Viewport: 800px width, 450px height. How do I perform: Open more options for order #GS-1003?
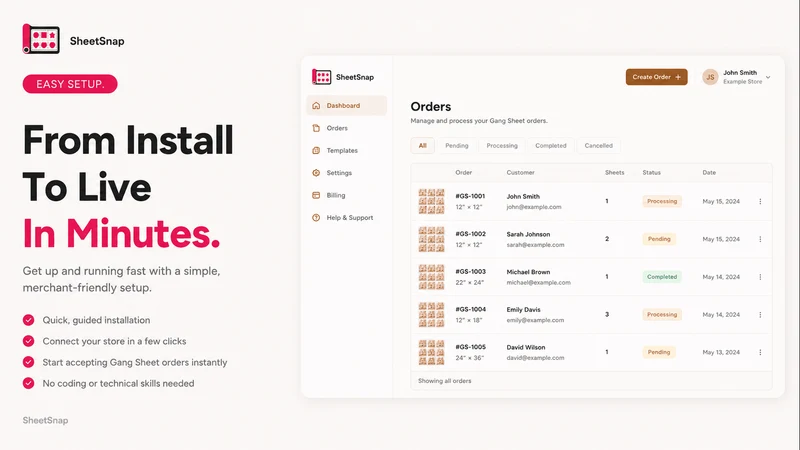760,277
